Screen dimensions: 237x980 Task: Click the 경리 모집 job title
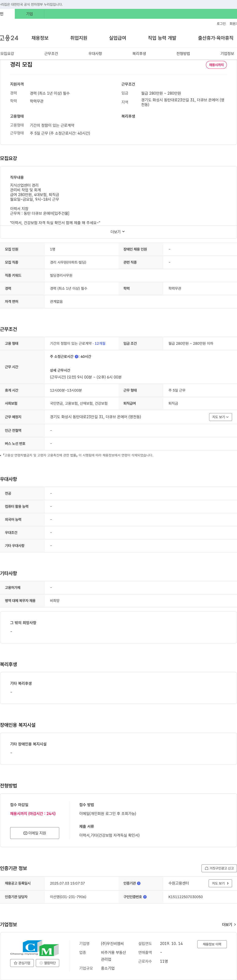click(21, 65)
